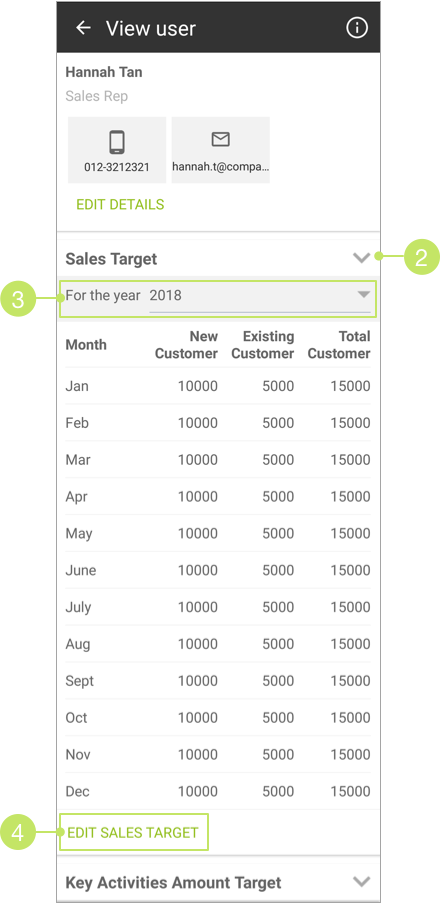Viewport: 441px width, 903px height.
Task: Click the hannah.t@compa... email address
Action: coord(220,167)
